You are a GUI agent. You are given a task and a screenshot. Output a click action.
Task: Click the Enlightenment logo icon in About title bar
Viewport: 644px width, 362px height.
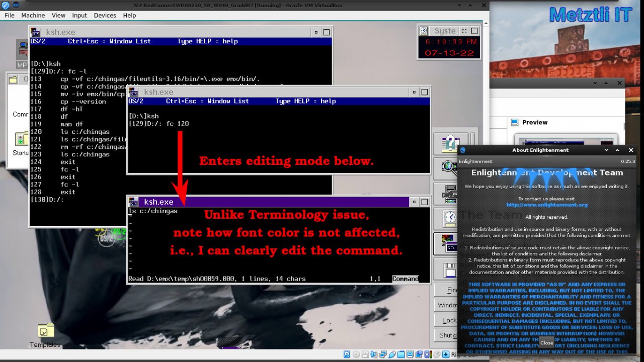pos(463,150)
